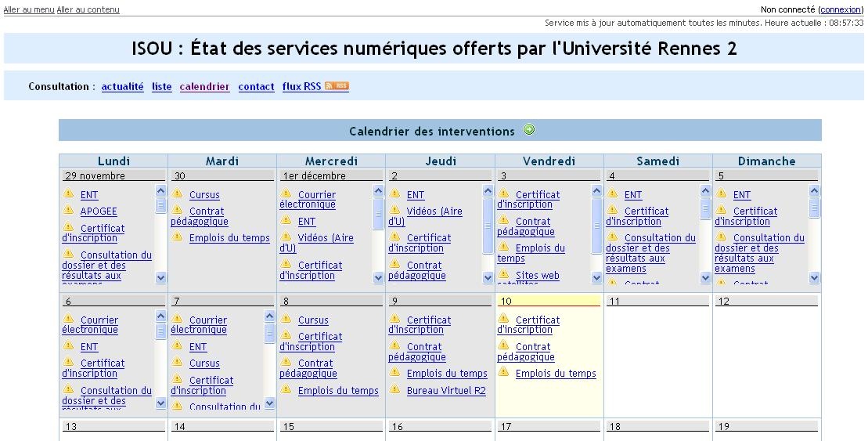Switch to the liste view
The image size is (868, 441).
[162, 87]
